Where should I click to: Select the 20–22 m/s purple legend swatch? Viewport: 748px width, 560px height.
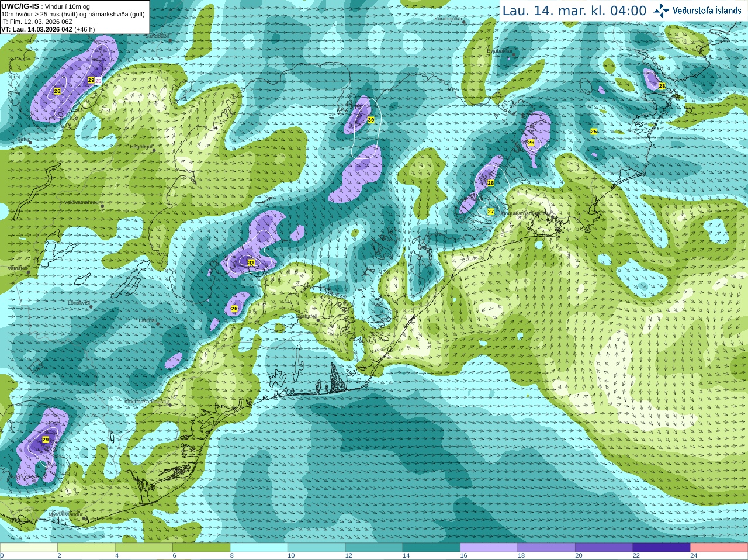pyautogui.click(x=604, y=548)
